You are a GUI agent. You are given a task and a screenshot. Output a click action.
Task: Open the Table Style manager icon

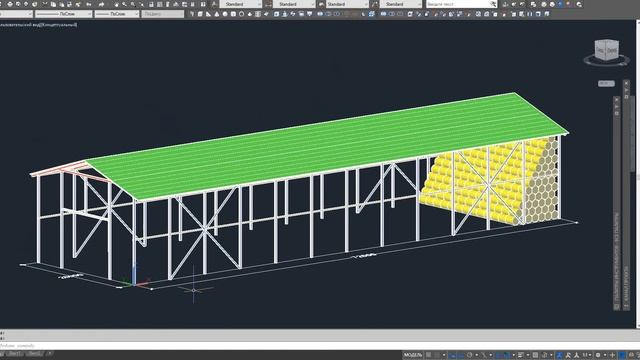click(321, 4)
